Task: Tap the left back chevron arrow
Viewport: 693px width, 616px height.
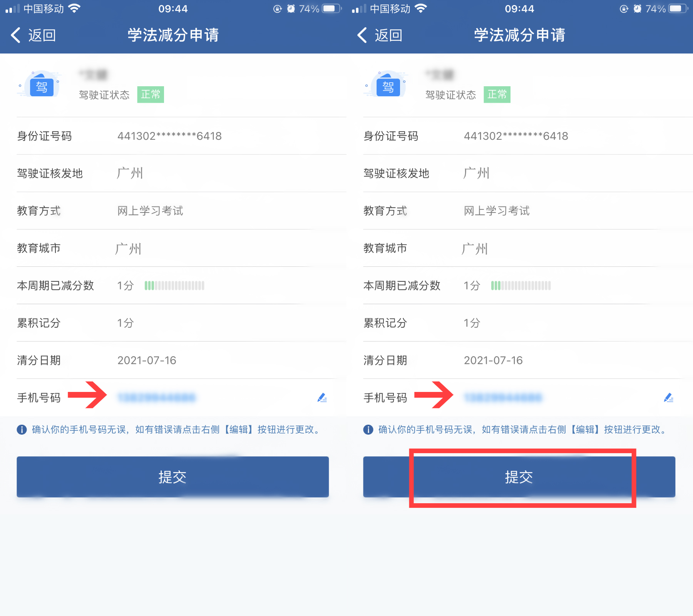Action: point(15,35)
